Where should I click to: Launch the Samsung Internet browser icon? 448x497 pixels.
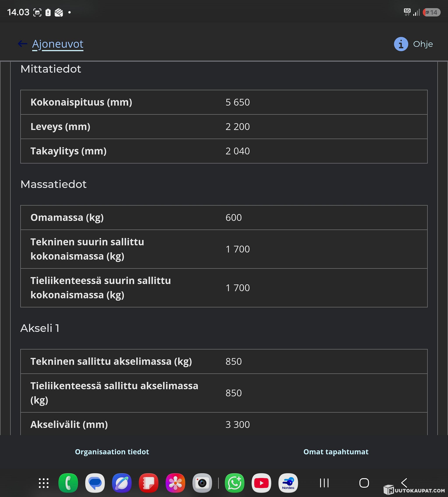tap(122, 483)
